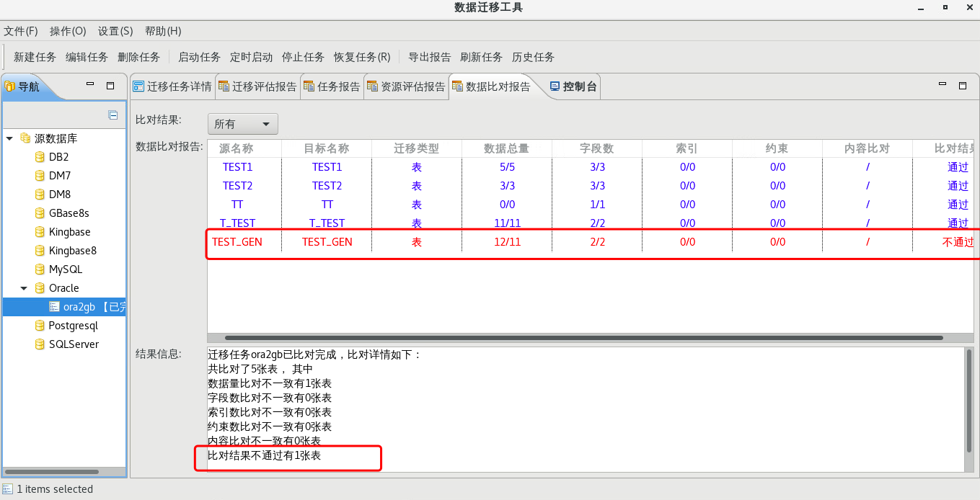Switch to the 迁移评估报告 tab

(257, 86)
